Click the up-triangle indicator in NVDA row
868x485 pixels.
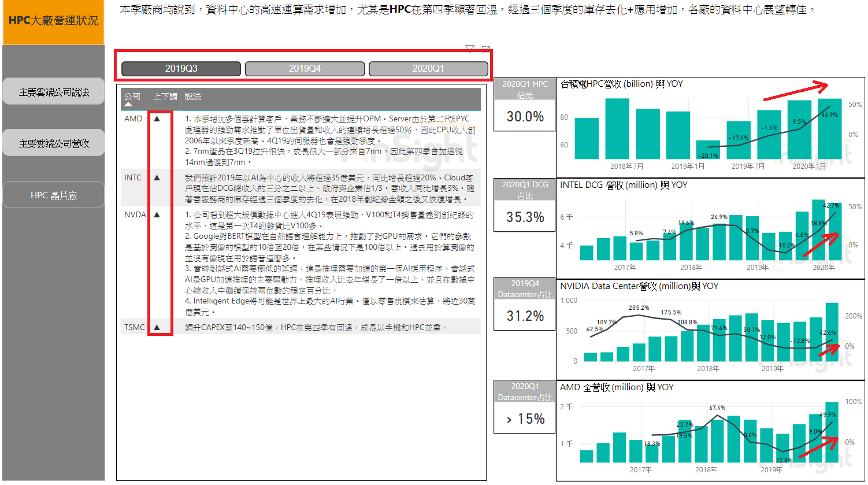(x=157, y=214)
